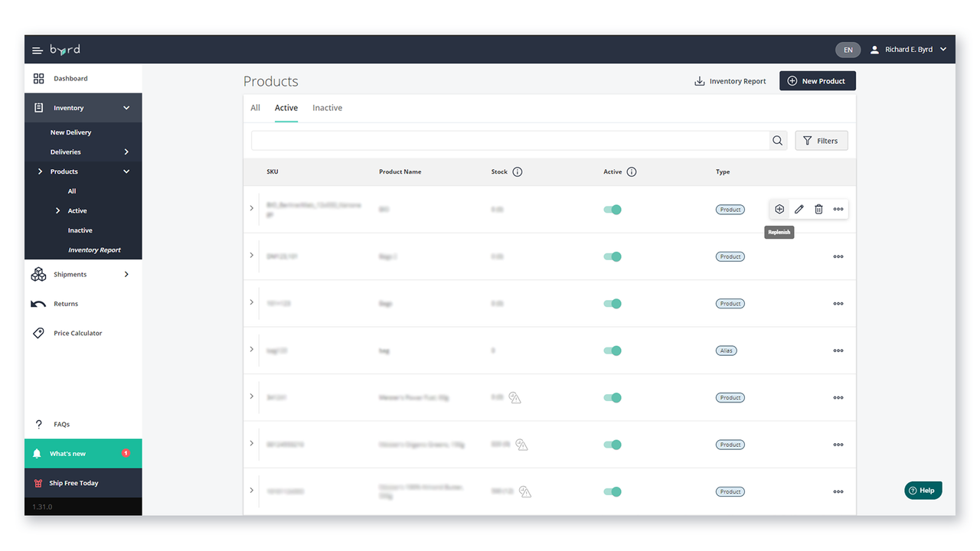Disable the Active toggle on the first product

pos(612,209)
